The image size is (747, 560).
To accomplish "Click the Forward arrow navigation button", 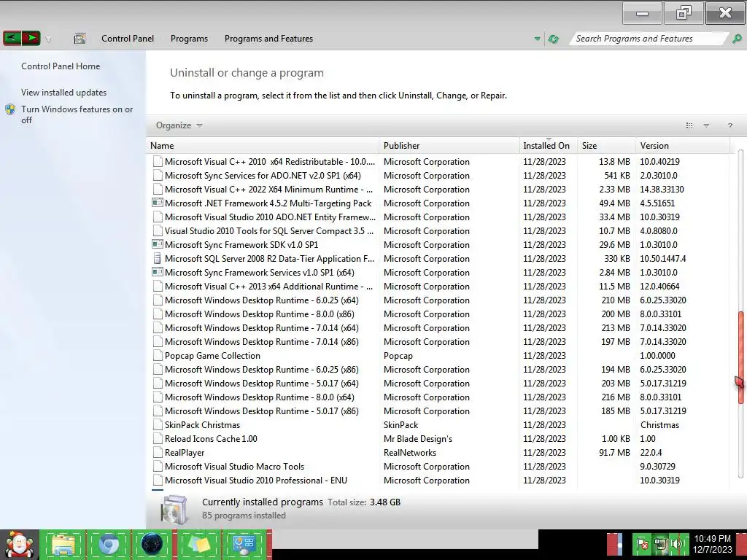I will tap(31, 38).
